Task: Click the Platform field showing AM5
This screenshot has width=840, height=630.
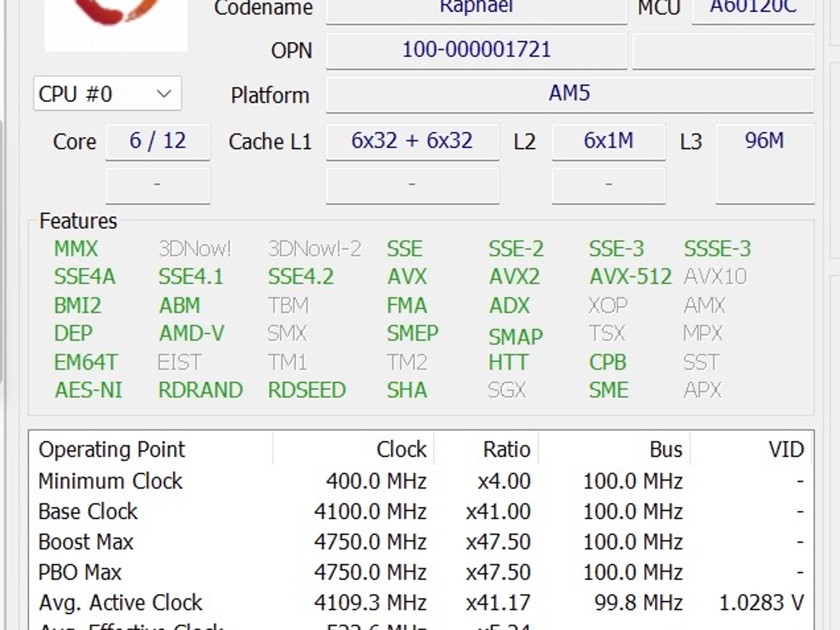Action: [x=570, y=94]
